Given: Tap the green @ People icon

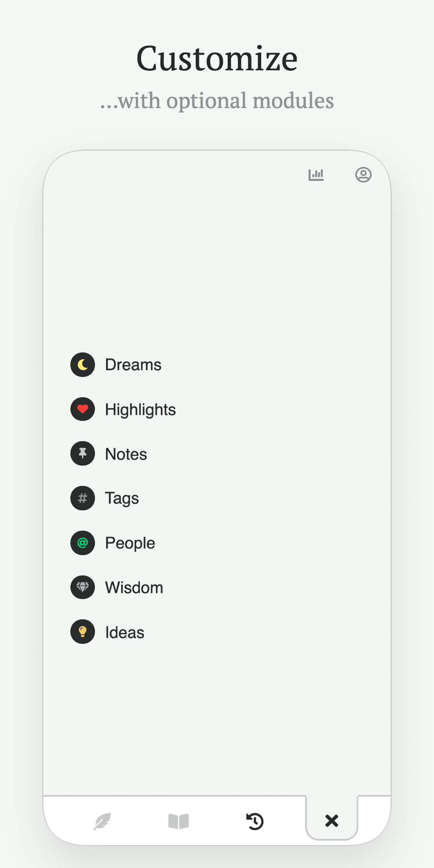Looking at the screenshot, I should 83,543.
